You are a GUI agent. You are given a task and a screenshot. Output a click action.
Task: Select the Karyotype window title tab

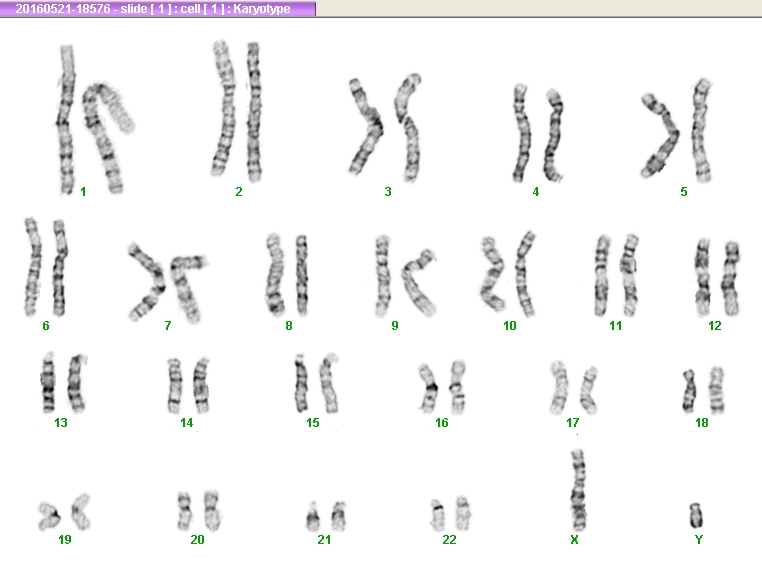(157, 8)
